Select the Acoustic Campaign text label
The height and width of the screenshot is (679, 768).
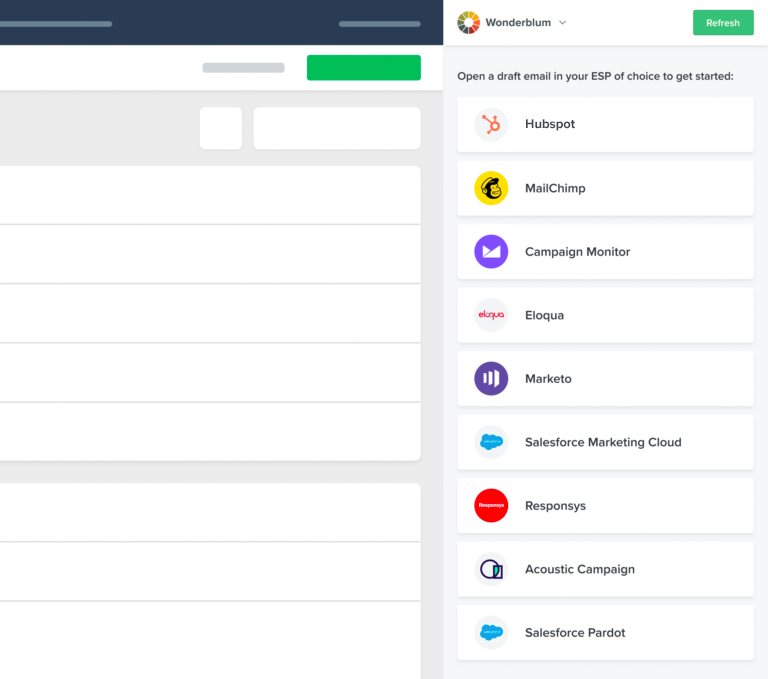coord(580,569)
